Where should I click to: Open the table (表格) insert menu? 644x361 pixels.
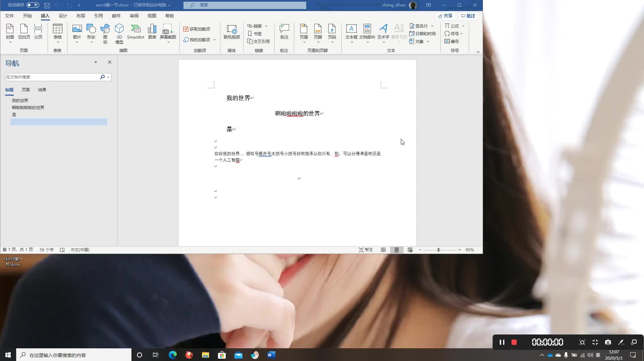(x=58, y=33)
